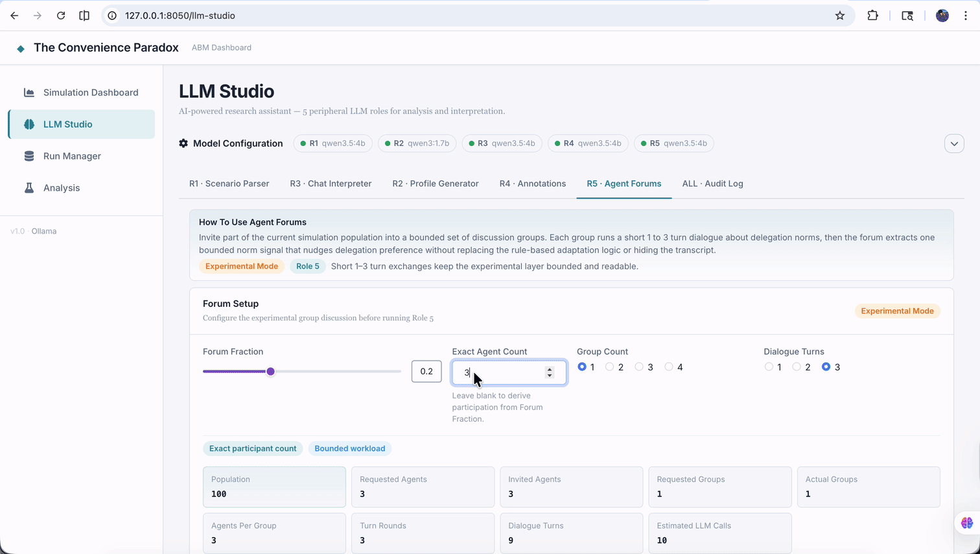The height and width of the screenshot is (554, 980).
Task: Navigate to Simulation Dashboard in sidebar
Action: (82, 92)
